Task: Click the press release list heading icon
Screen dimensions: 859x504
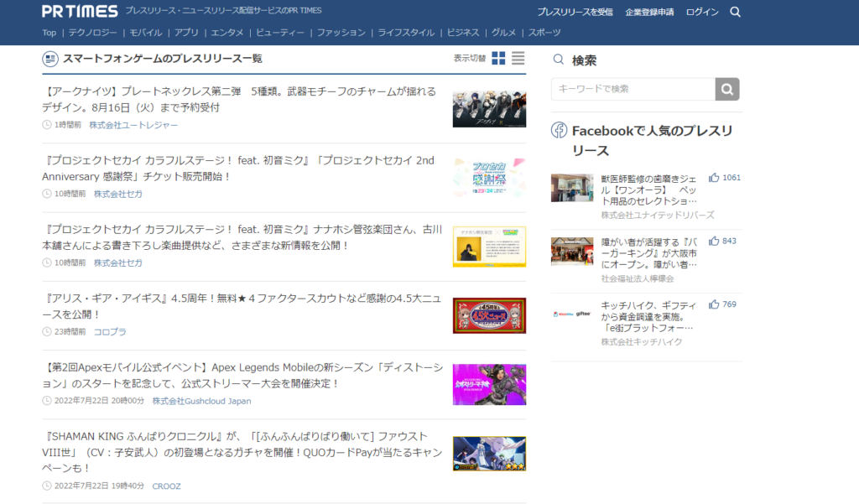Action: [50, 59]
